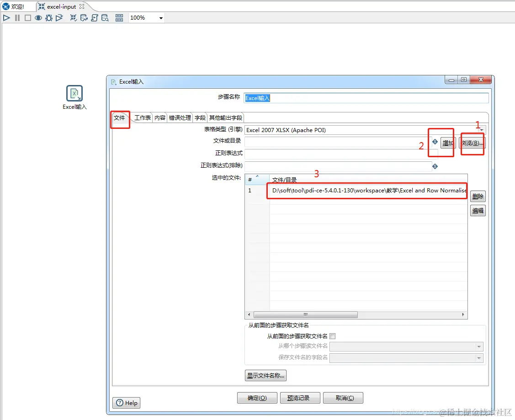This screenshot has height=420, width=515.
Task: Open the 内容 tab
Action: point(160,117)
